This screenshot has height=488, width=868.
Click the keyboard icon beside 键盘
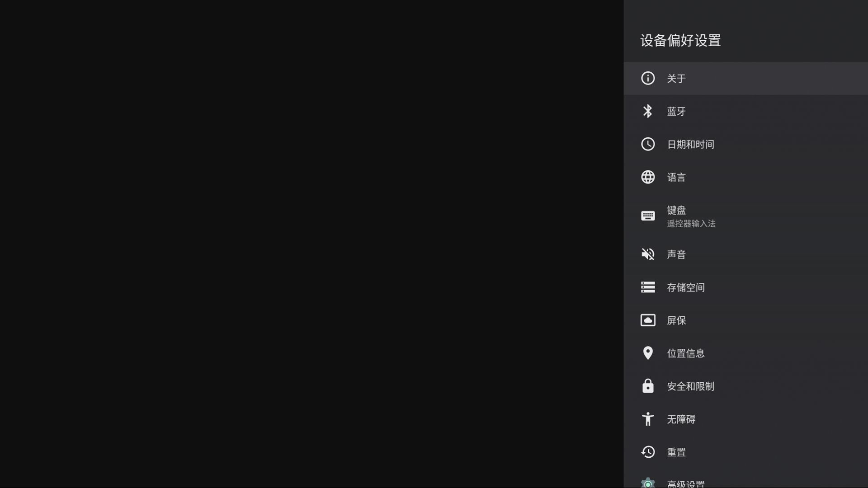point(648,216)
